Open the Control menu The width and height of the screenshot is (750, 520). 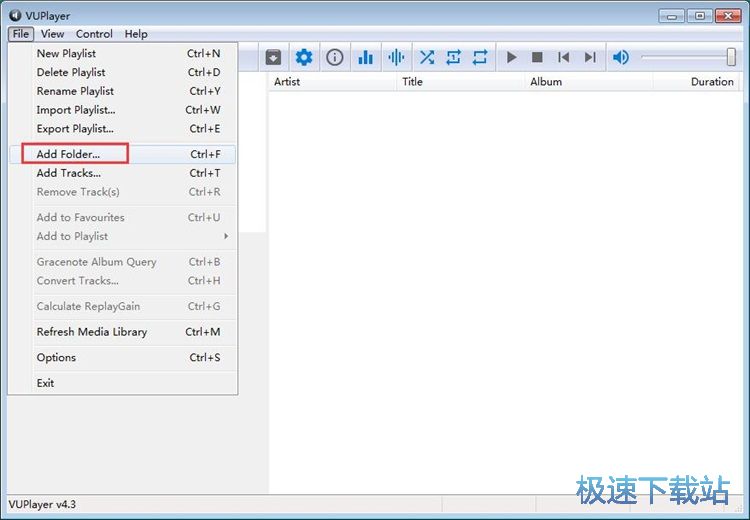coord(94,34)
